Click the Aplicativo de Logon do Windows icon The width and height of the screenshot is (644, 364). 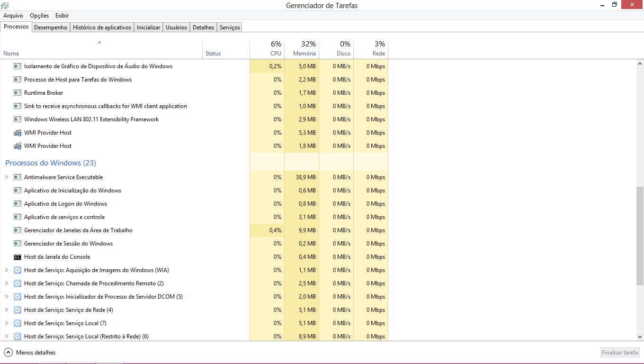(18, 204)
